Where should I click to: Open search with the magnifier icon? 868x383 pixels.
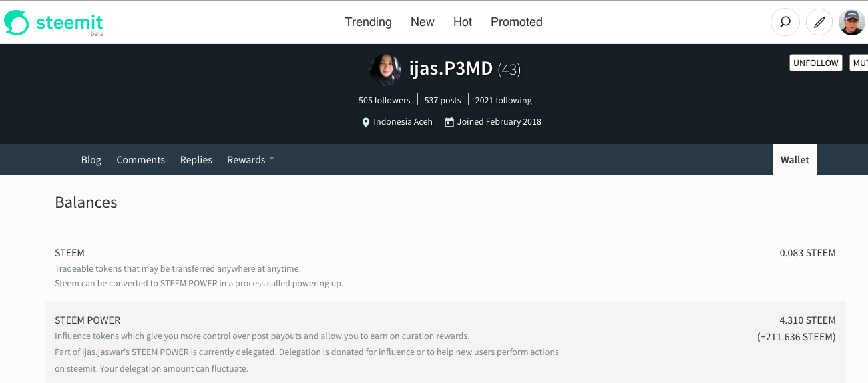785,22
